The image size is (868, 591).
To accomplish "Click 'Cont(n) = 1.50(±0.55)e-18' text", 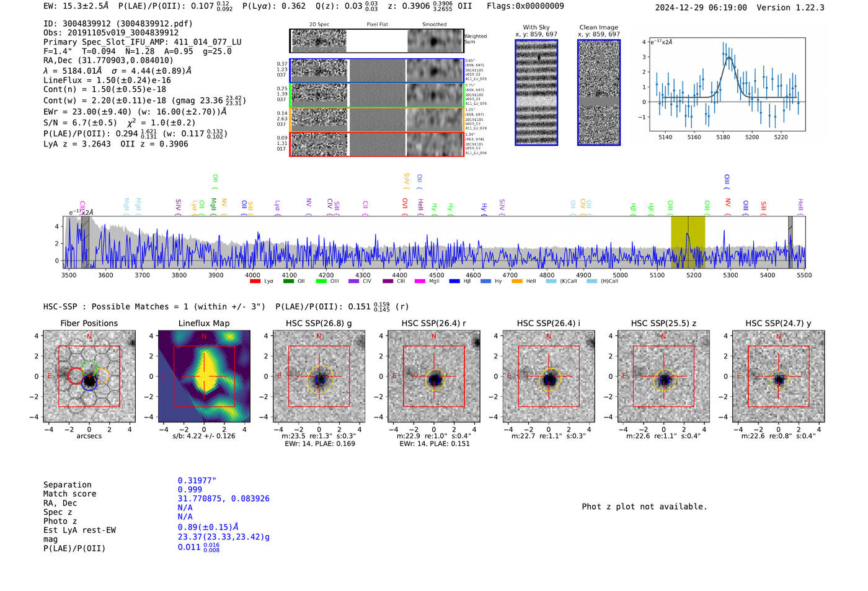I will [x=105, y=90].
